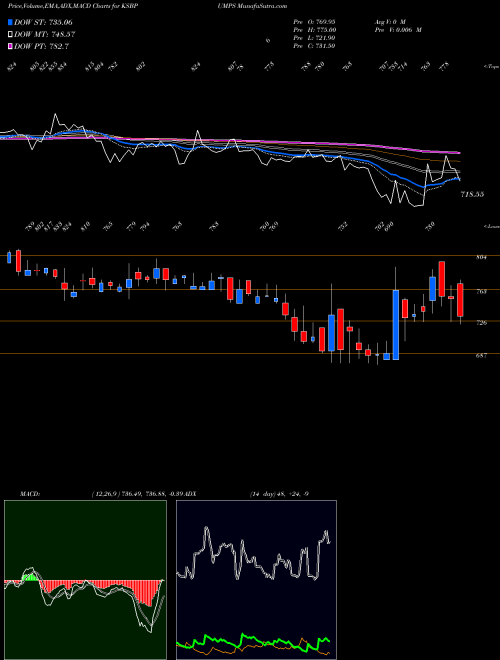This screenshot has width=500, height=660.
Task: Click the '(12,26,9)' MACD parameter values
Action: pyautogui.click(x=105, y=494)
